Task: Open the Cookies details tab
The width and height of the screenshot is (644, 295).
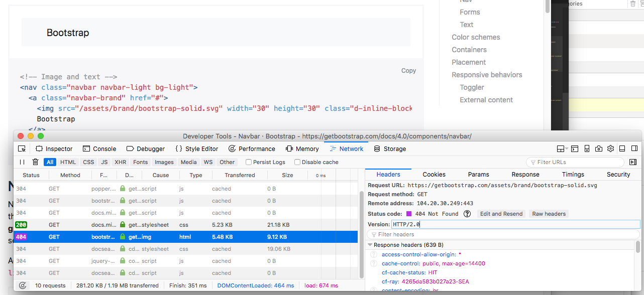Action: [434, 175]
